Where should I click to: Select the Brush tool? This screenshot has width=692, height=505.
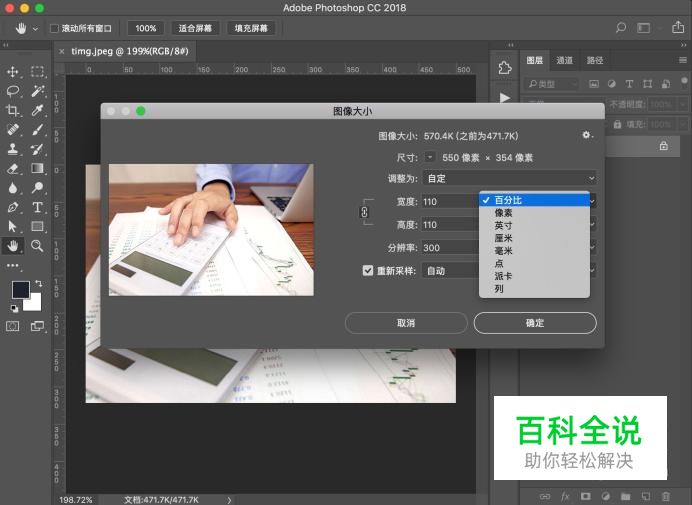click(x=37, y=129)
